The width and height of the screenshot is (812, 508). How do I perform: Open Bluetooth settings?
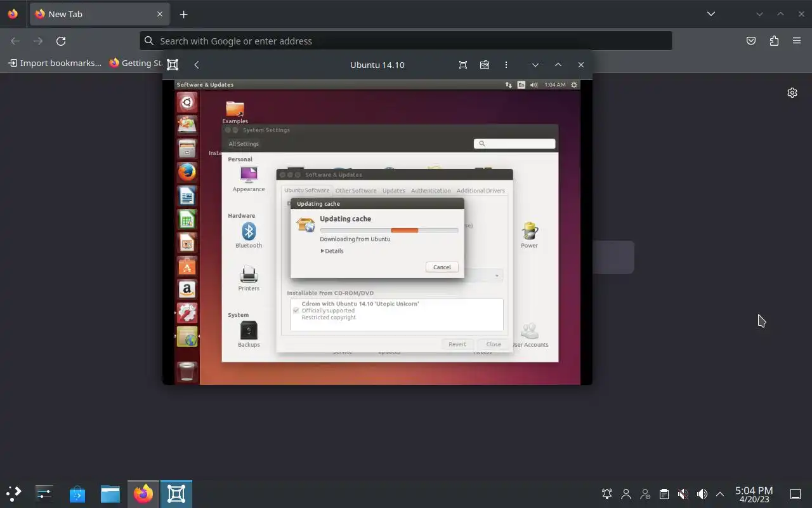pyautogui.click(x=249, y=236)
